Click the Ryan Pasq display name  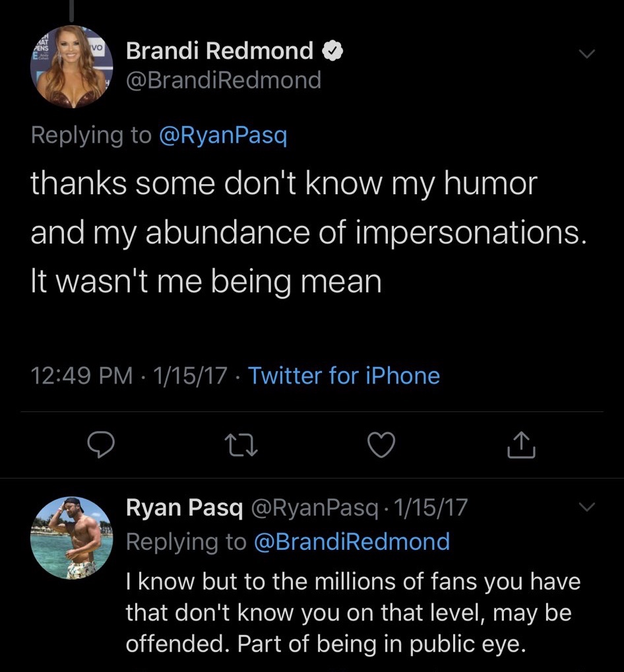pyautogui.click(x=185, y=508)
